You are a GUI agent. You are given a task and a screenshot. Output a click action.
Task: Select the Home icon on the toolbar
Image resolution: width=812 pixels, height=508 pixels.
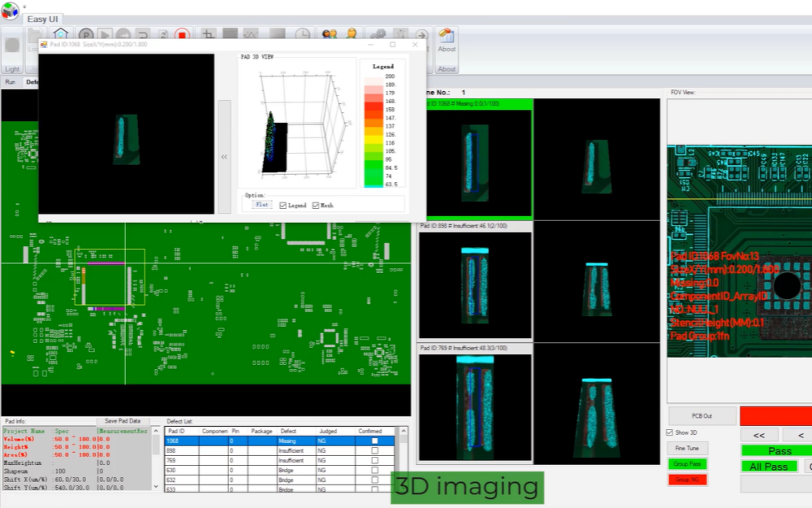60,34
